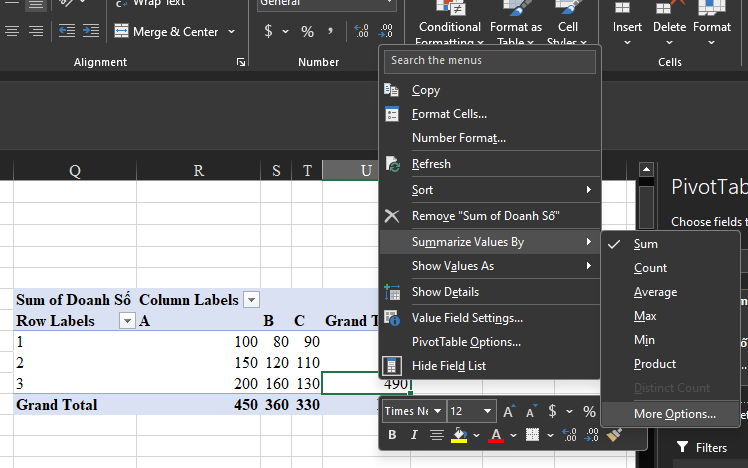
Task: Expand Show Values As submenu
Action: click(x=490, y=266)
